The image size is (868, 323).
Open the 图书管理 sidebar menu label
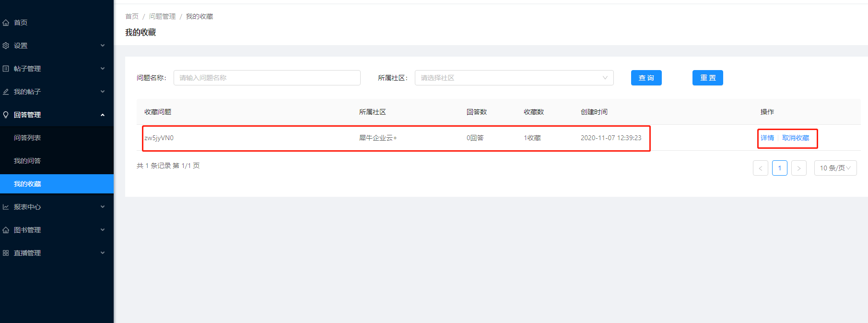pos(27,230)
